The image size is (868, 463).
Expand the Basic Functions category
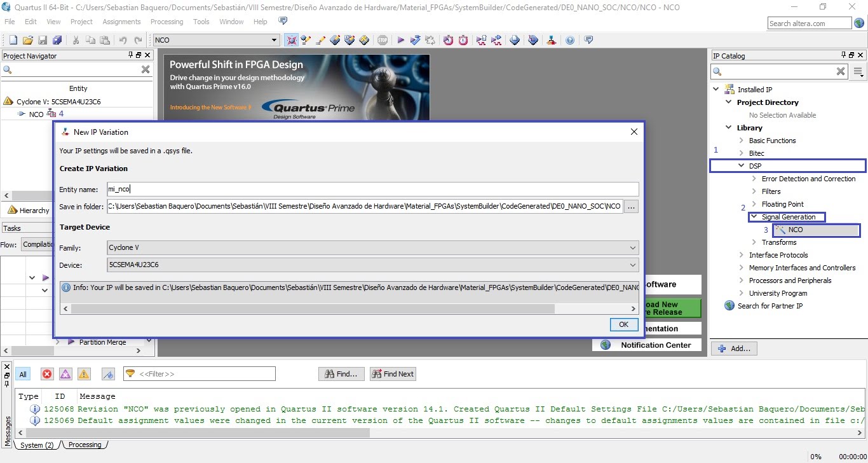(742, 141)
